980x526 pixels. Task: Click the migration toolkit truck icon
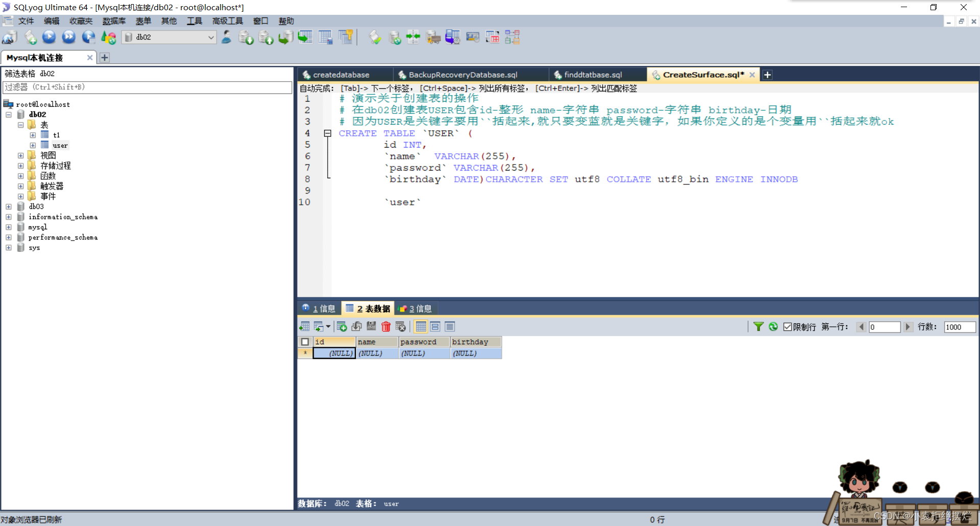[x=433, y=37]
